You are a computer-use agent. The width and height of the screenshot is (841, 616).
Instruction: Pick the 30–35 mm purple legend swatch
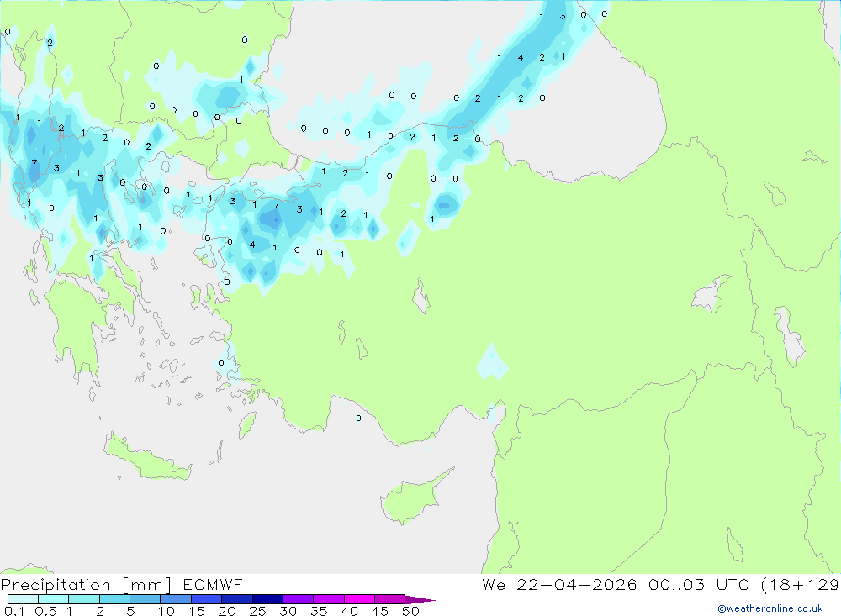298,599
